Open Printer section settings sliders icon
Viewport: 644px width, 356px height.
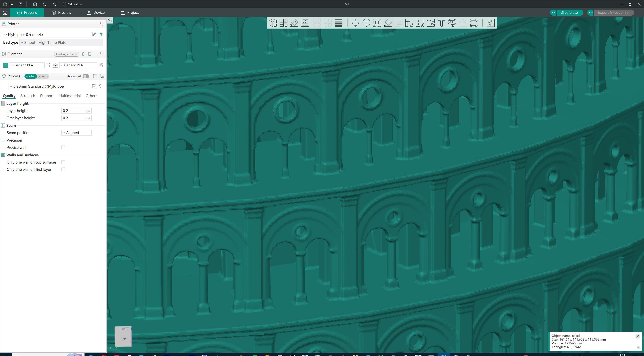[x=101, y=24]
